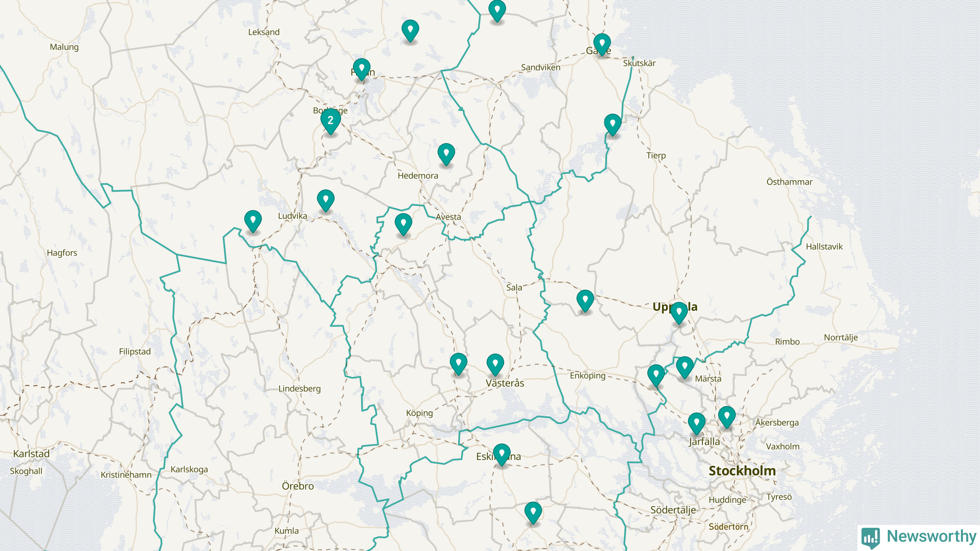Click the pin north of Hedemora
Image resolution: width=980 pixels, height=551 pixels.
tap(446, 153)
